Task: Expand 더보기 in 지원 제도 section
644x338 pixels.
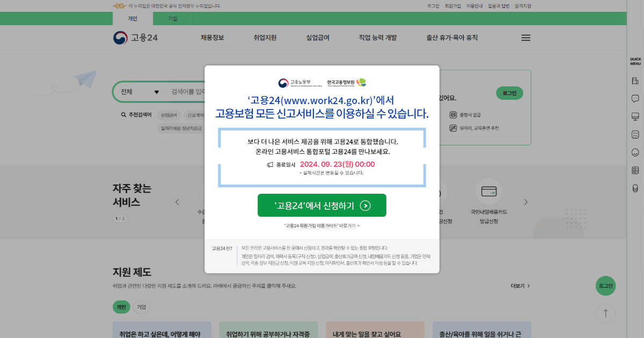Action: click(521, 286)
